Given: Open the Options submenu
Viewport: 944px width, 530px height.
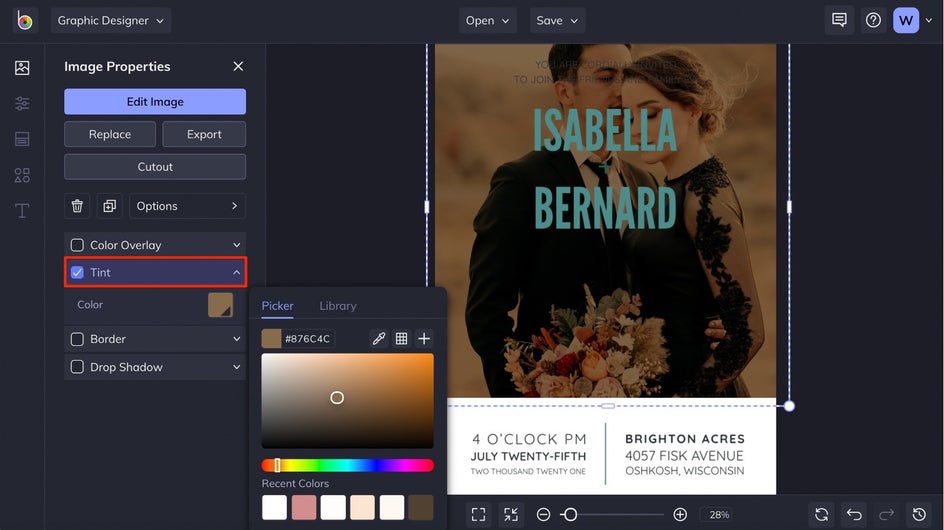Looking at the screenshot, I should (187, 206).
